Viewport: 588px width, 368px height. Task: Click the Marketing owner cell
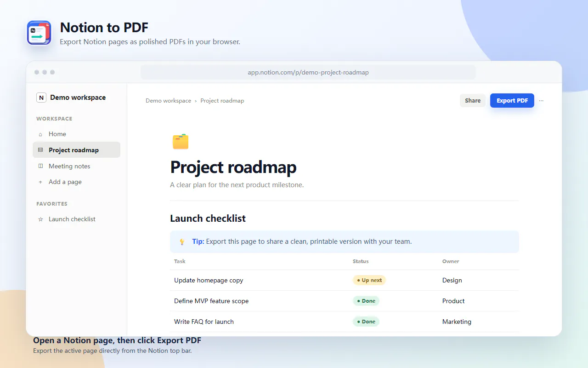[457, 322]
